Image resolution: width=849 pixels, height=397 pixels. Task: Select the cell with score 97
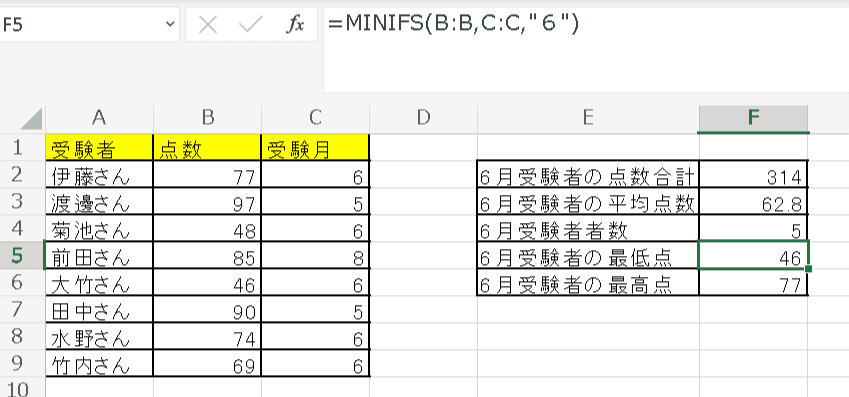tap(207, 201)
